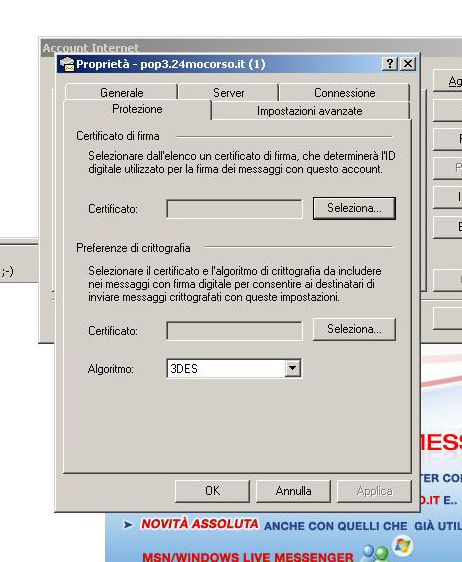Cancel with the Annulla button

point(293,491)
